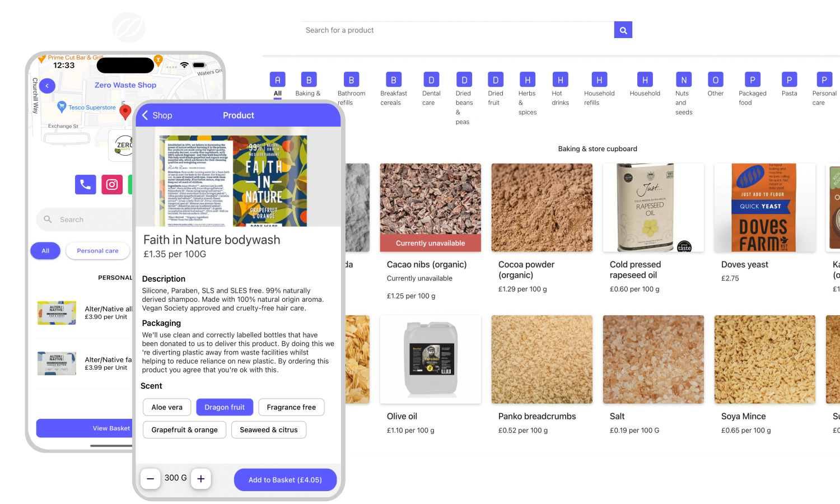Screen dimensions: 840x504
Task: Tap the back arrow on map
Action: pyautogui.click(x=48, y=86)
